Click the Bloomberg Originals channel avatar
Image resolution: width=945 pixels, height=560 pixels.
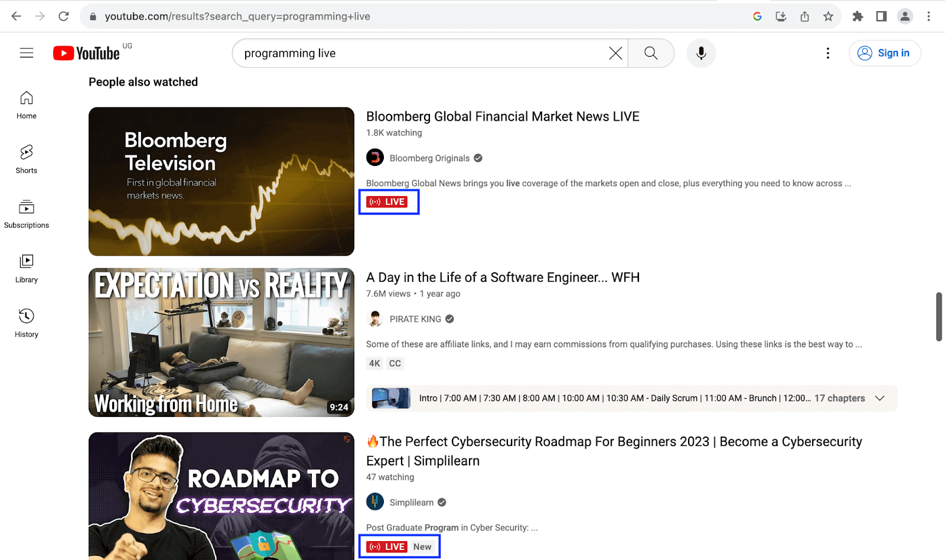coord(375,158)
